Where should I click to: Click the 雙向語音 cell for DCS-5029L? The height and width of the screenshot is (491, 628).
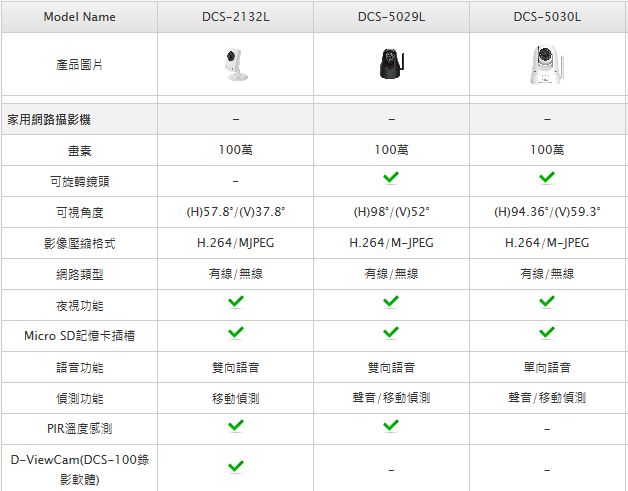pyautogui.click(x=391, y=367)
